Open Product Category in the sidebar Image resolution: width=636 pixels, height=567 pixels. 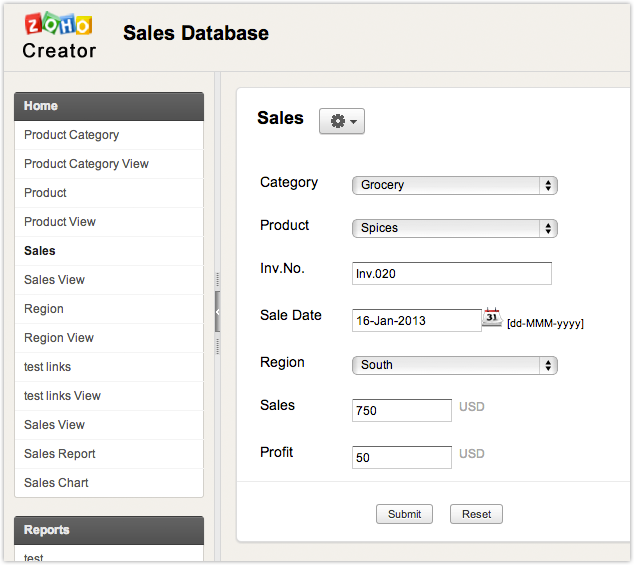click(71, 135)
